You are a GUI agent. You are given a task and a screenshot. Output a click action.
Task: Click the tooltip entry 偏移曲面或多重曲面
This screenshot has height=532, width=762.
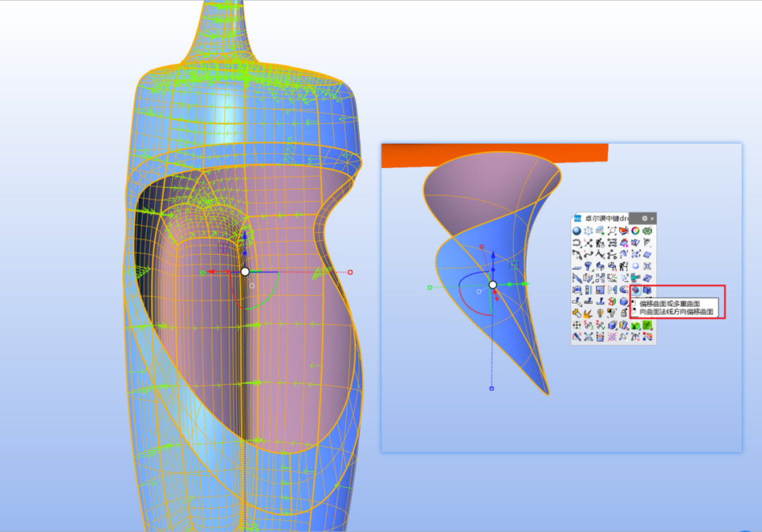click(x=670, y=303)
